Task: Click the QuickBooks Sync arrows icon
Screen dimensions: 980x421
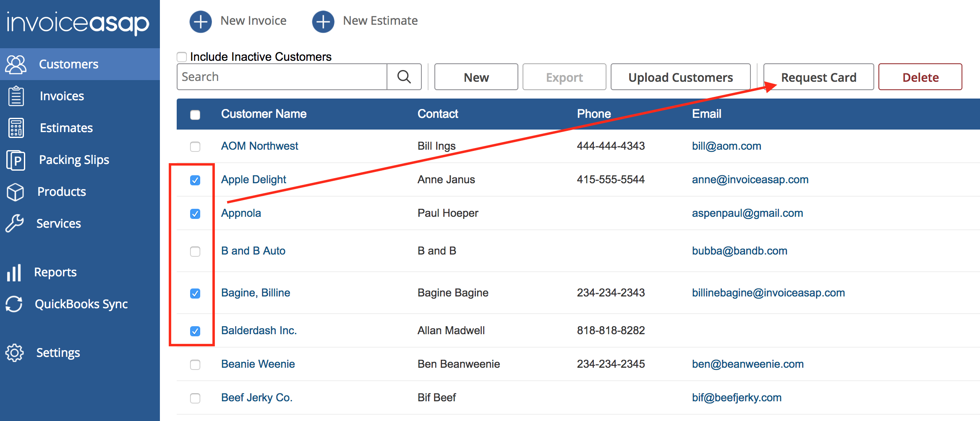Action: click(14, 304)
